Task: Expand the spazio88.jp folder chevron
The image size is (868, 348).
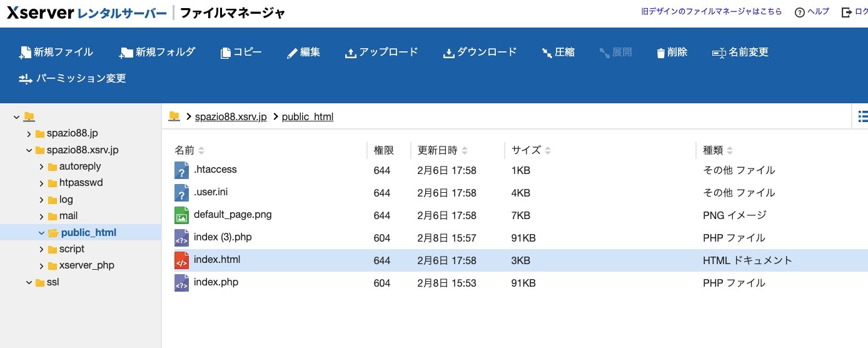Action: point(29,133)
